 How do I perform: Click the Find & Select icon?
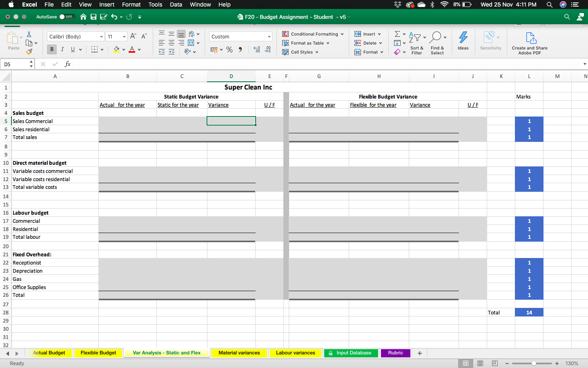click(437, 41)
